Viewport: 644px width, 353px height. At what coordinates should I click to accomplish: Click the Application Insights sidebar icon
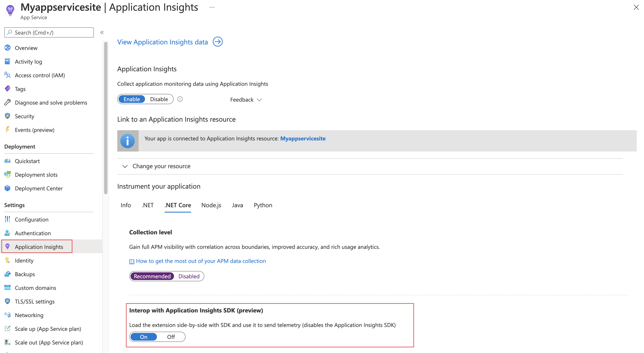(8, 247)
